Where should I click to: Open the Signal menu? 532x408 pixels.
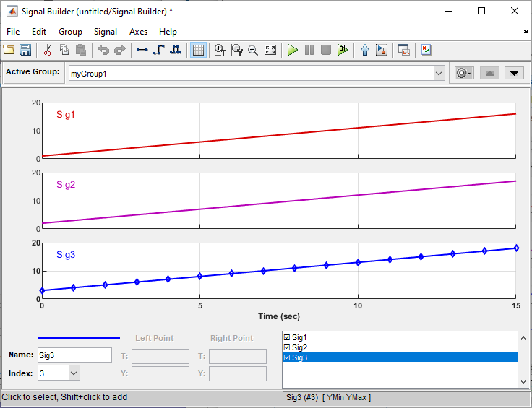[106, 32]
